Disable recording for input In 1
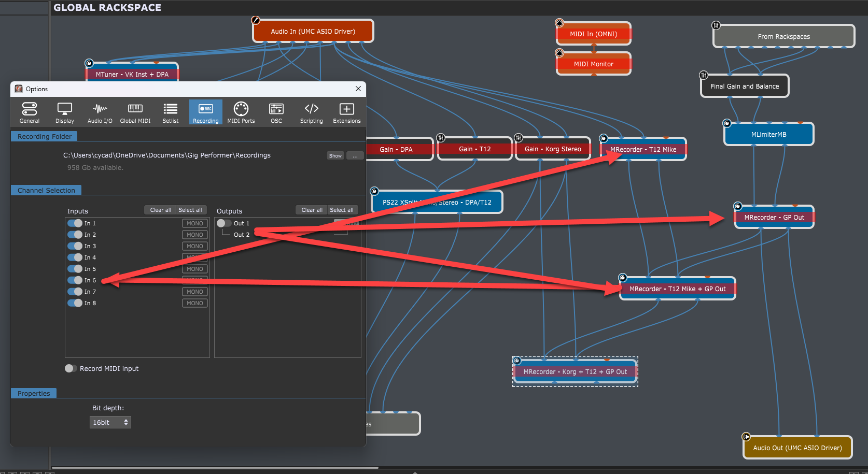This screenshot has height=474, width=868. [x=75, y=223]
